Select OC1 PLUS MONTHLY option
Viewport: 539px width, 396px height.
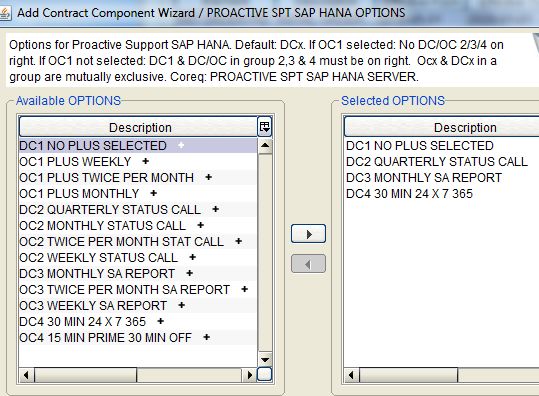(x=138, y=194)
